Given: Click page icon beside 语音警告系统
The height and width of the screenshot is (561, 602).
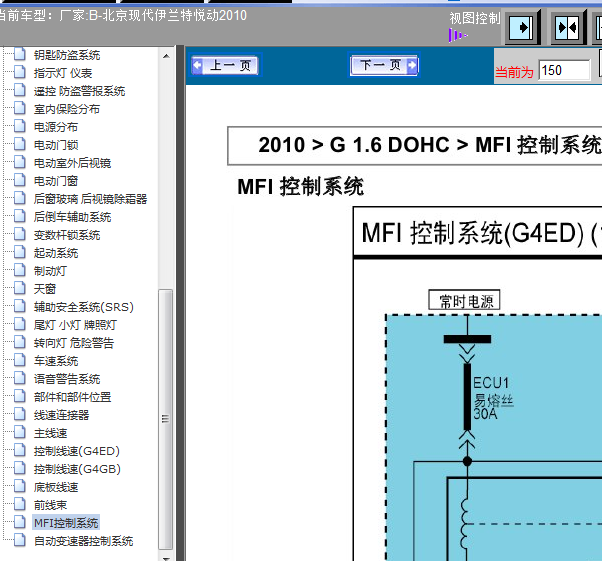Looking at the screenshot, I should coord(20,378).
